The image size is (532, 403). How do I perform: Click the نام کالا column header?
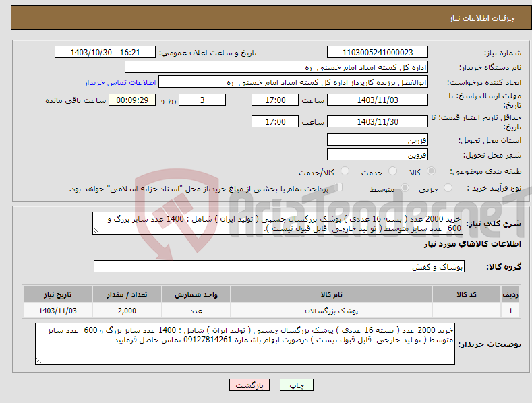point(331,294)
